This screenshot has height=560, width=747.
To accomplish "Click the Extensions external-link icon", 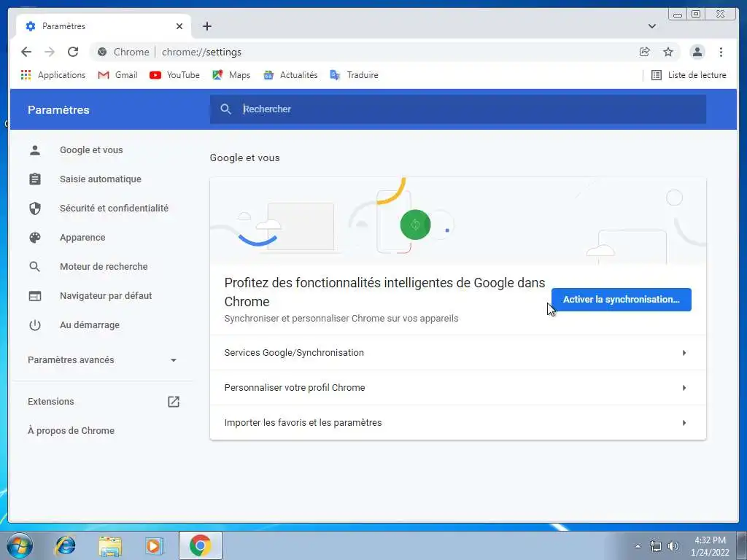I will (x=174, y=402).
